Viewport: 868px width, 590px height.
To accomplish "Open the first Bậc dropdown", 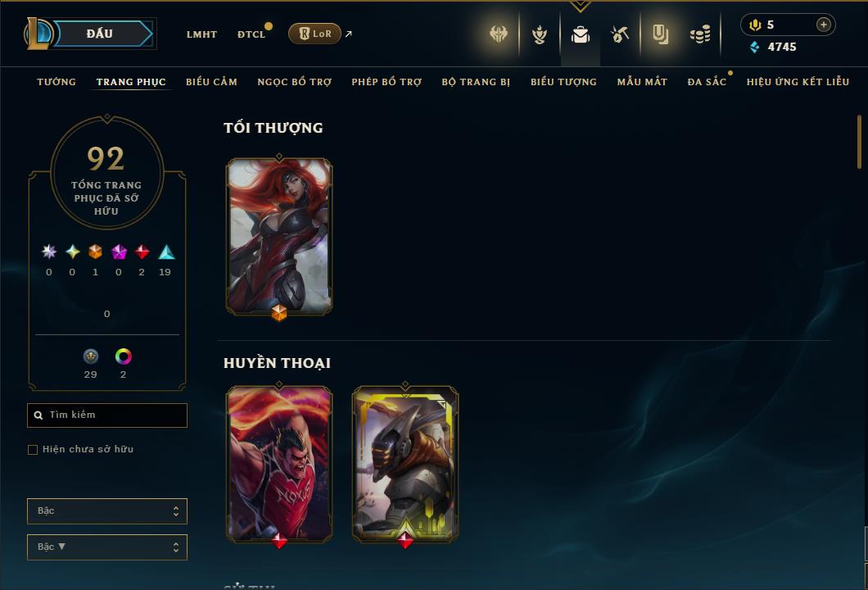I will click(106, 511).
